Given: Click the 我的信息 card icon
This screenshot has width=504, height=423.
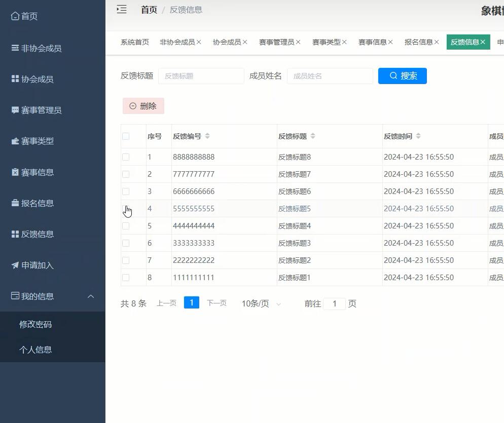Looking at the screenshot, I should (15, 296).
